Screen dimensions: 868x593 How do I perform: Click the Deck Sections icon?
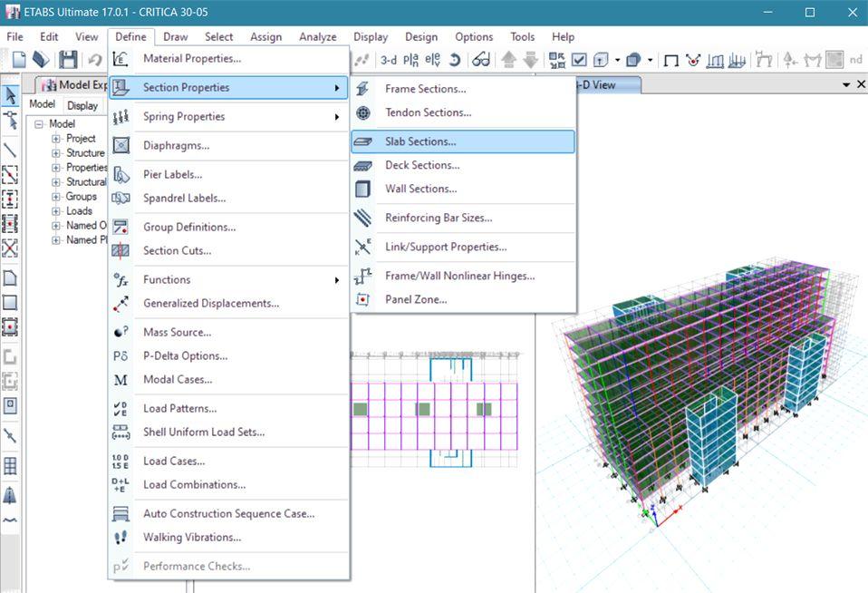click(362, 166)
